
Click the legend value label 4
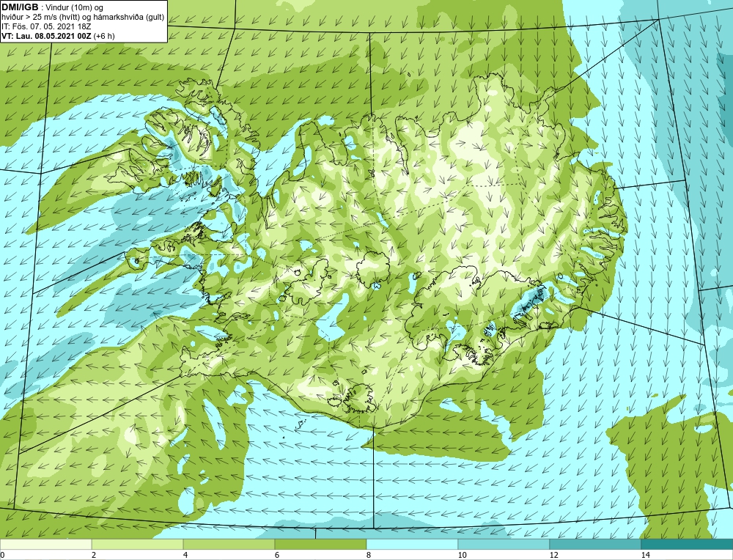[185, 555]
